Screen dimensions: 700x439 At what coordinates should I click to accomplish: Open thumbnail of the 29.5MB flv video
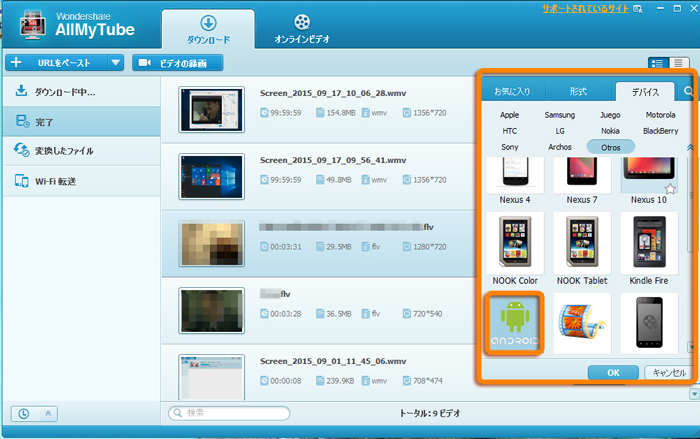(212, 244)
